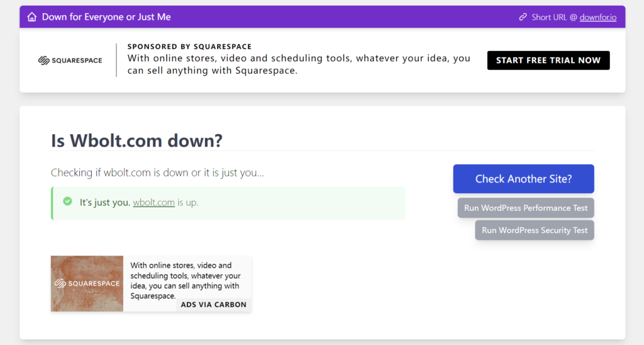Click the sponsor banner description text

tap(299, 64)
